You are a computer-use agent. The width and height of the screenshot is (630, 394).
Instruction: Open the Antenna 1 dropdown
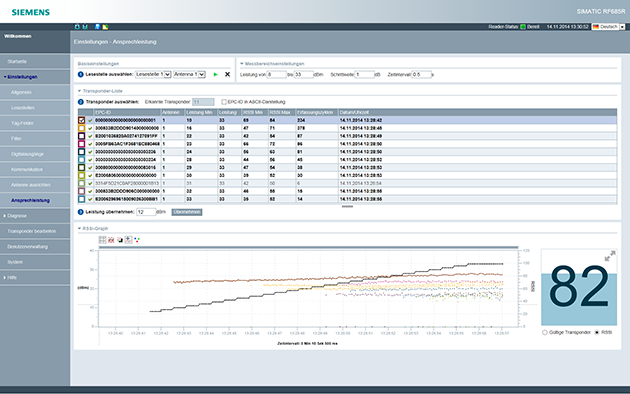coord(189,74)
